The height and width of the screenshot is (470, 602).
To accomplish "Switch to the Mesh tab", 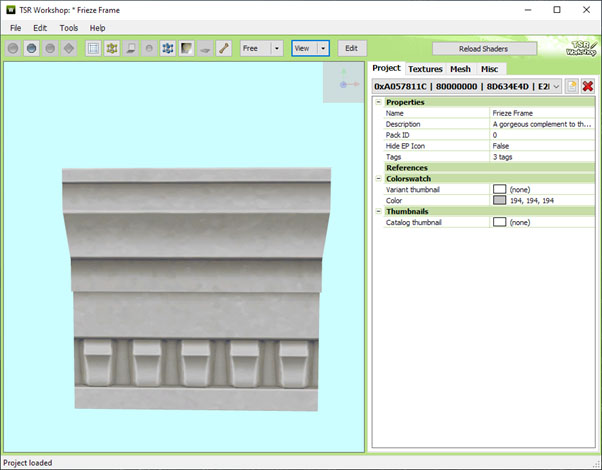I will coord(460,69).
